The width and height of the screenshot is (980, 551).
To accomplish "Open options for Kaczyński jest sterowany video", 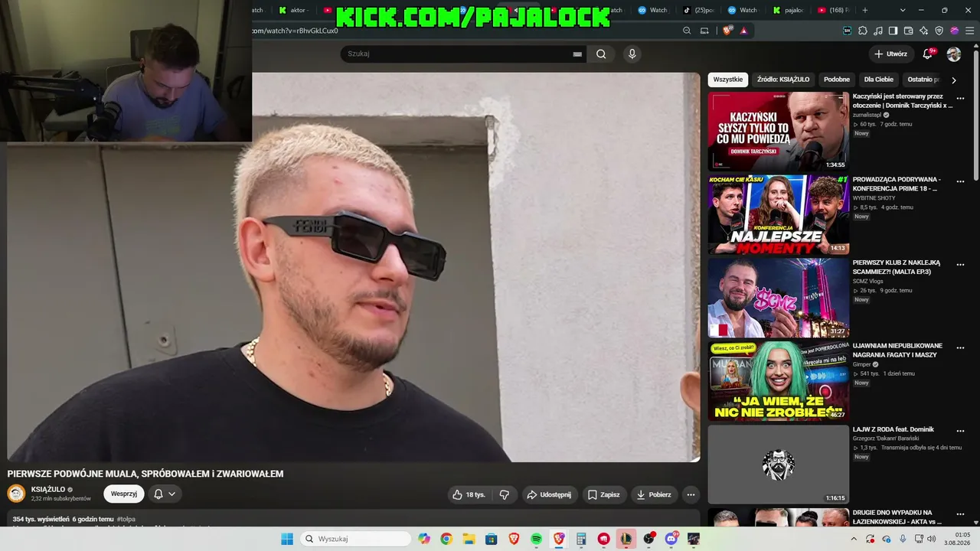I will coord(960,98).
